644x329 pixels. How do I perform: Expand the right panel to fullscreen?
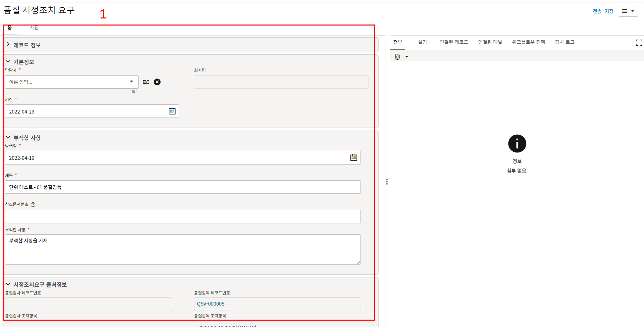(639, 43)
